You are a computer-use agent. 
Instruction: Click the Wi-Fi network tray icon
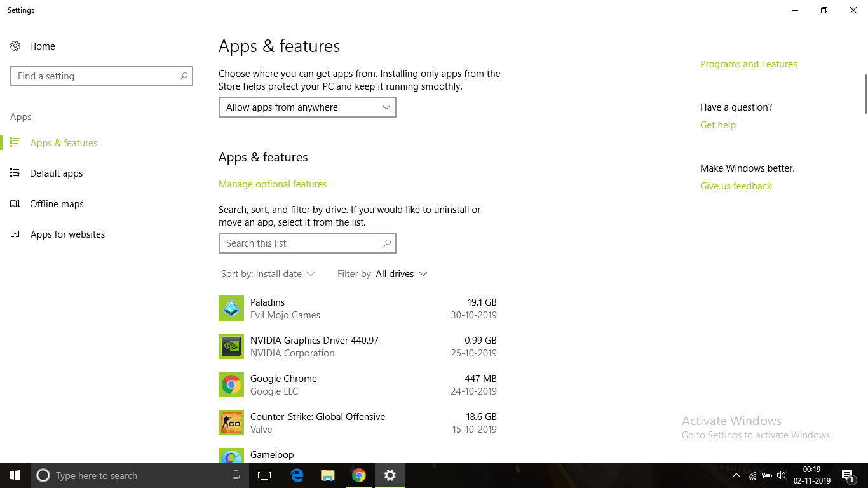752,475
